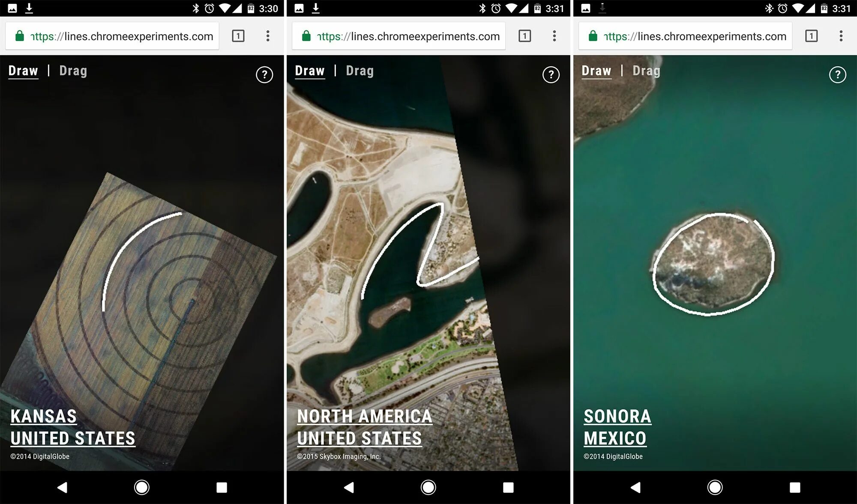Open Chrome overflow menu in middle browser
The width and height of the screenshot is (857, 504).
(x=554, y=36)
